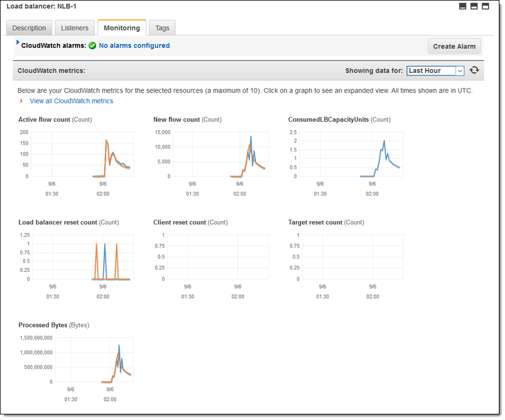Minimize the panel using the smallest pane icon
Screen dimensions: 505x420
463,6
